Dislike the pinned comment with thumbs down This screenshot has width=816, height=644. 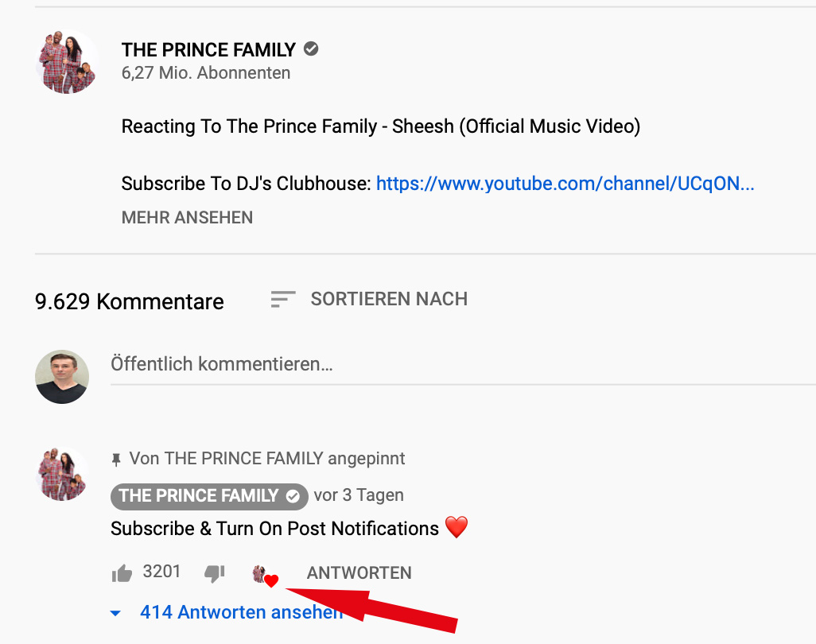coord(215,572)
